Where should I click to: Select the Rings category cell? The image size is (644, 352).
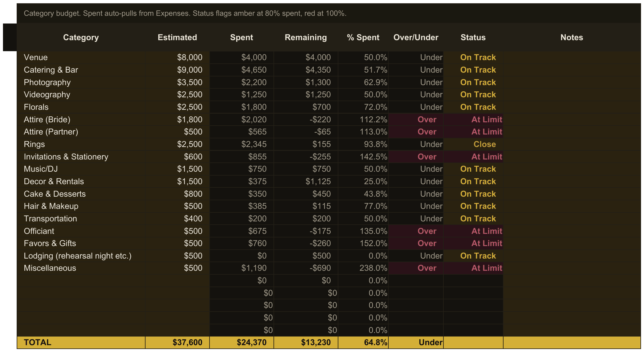(x=81, y=144)
